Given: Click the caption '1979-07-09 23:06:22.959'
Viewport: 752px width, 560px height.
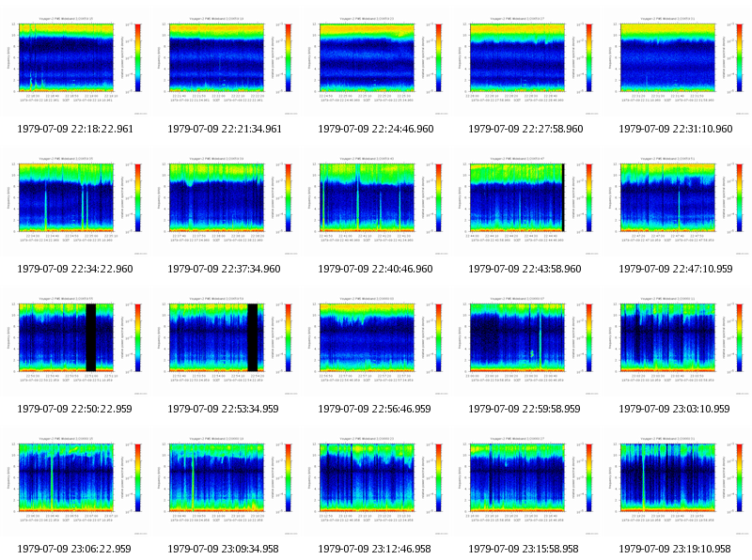Looking at the screenshot, I should click(74, 549).
